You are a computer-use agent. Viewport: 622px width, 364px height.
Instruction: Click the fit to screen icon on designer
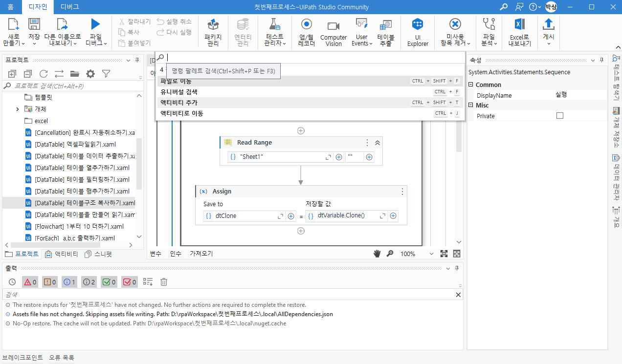[x=444, y=254]
